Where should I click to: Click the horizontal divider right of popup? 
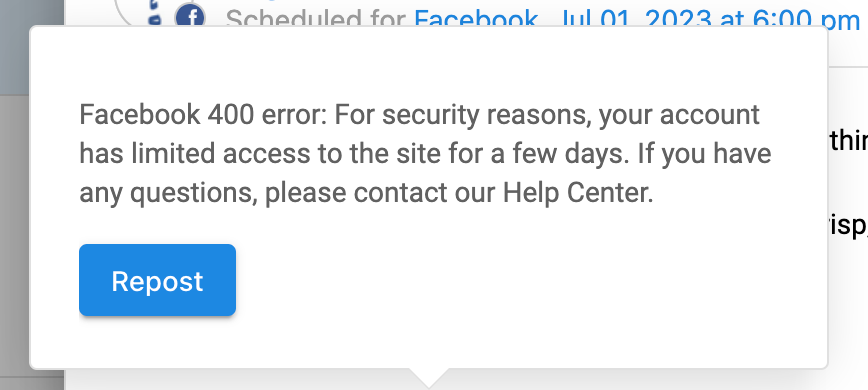(x=848, y=67)
